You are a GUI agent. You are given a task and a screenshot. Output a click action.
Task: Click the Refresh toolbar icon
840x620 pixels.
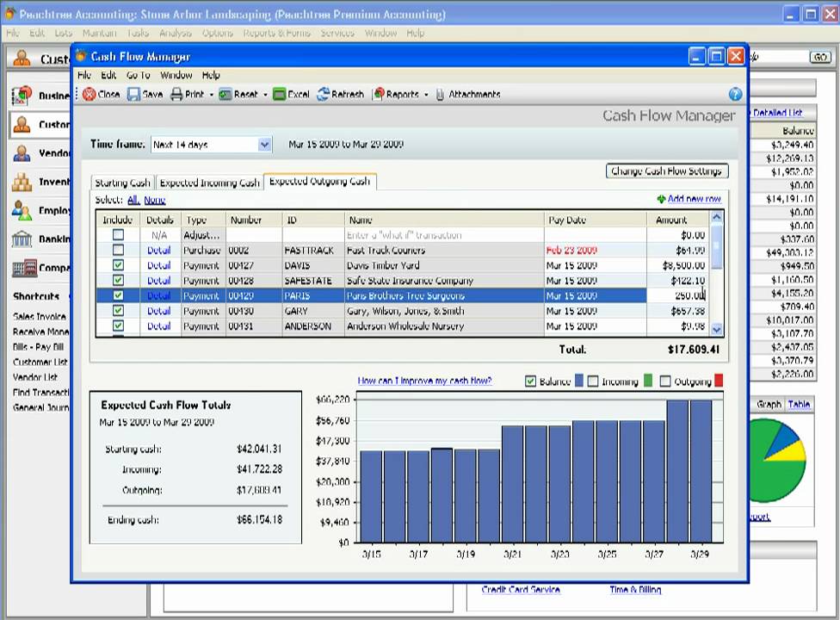point(323,95)
